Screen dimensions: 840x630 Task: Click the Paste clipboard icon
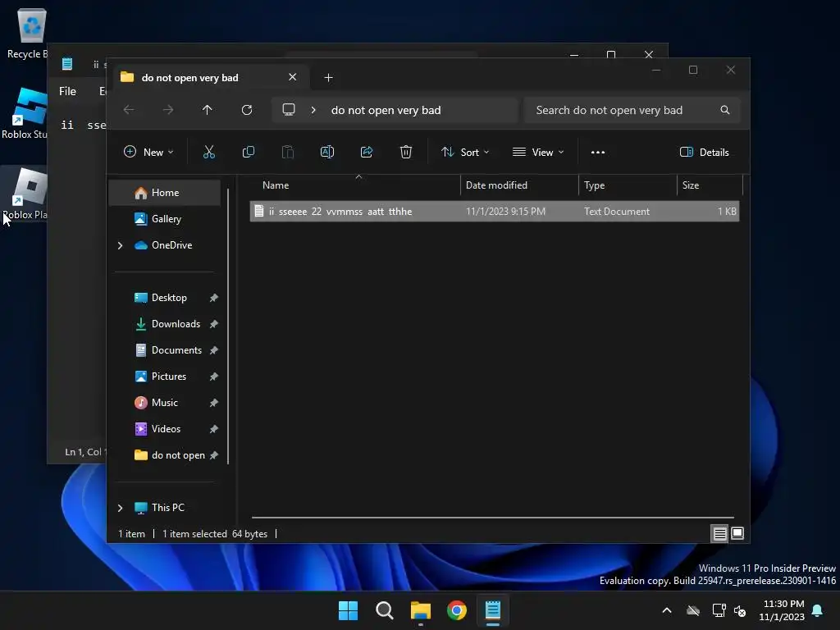[288, 152]
